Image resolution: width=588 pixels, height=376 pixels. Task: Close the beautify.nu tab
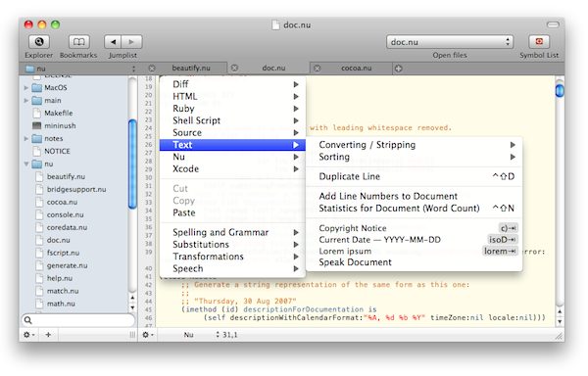tap(152, 69)
